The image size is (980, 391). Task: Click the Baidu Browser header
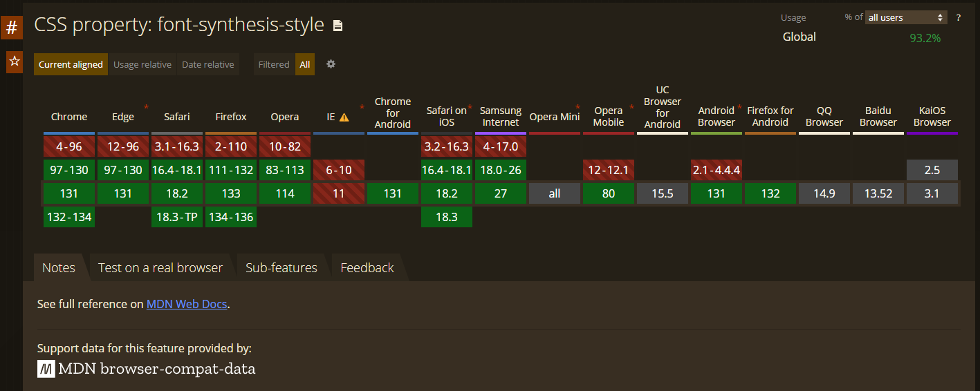878,116
